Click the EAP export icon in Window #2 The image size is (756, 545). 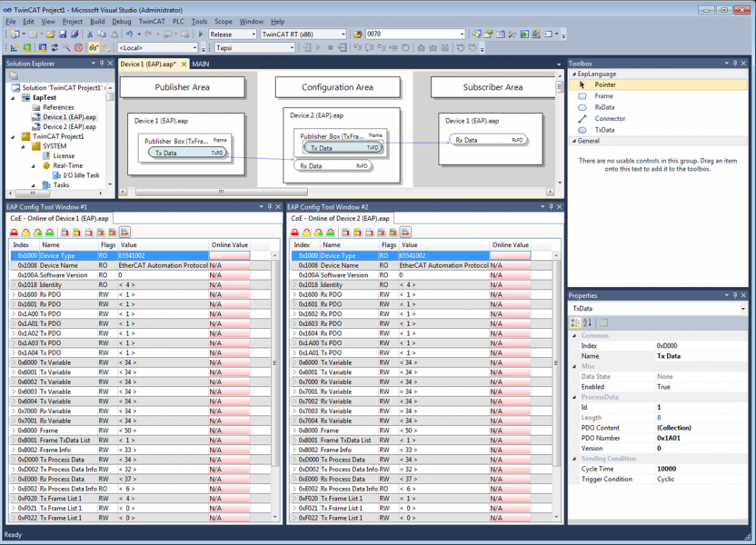(405, 233)
